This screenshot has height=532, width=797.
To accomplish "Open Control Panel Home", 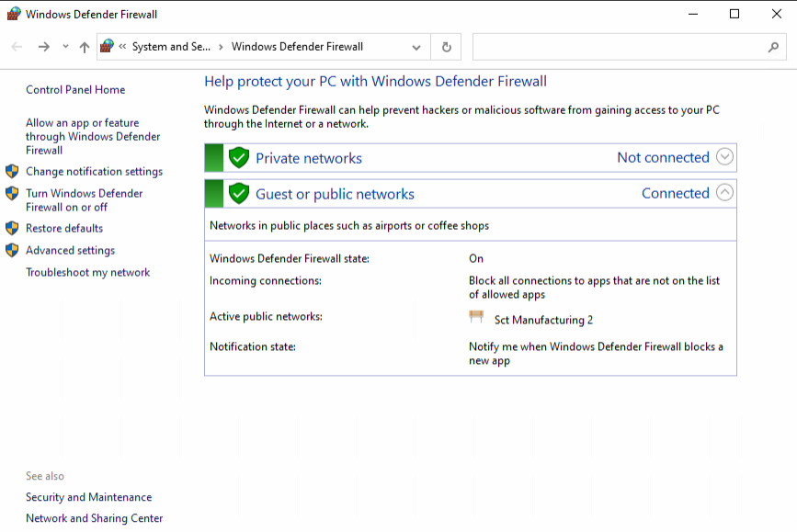I will 75,90.
